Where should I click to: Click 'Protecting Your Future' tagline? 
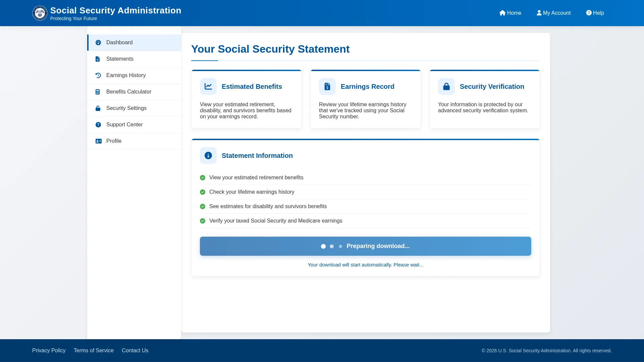[x=74, y=19]
